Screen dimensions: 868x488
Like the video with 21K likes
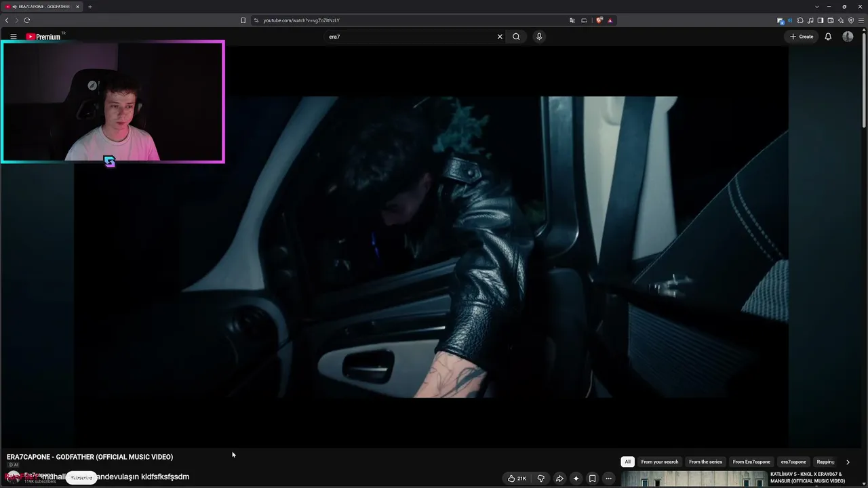517,479
